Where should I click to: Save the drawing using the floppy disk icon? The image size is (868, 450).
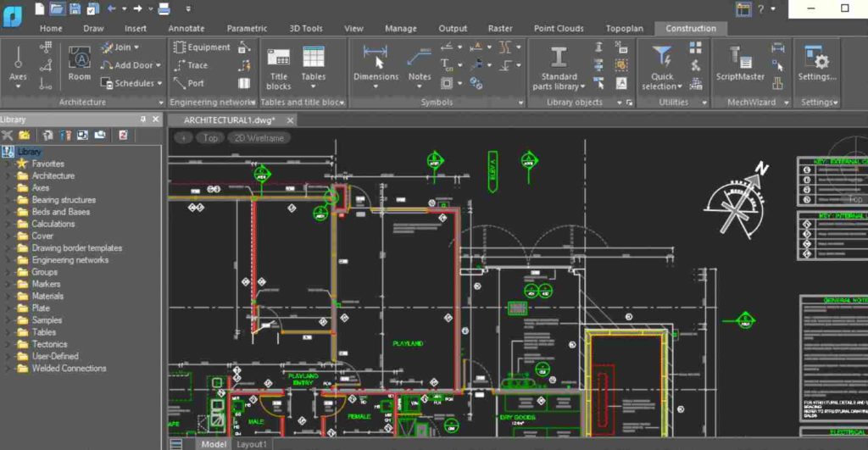pyautogui.click(x=75, y=8)
